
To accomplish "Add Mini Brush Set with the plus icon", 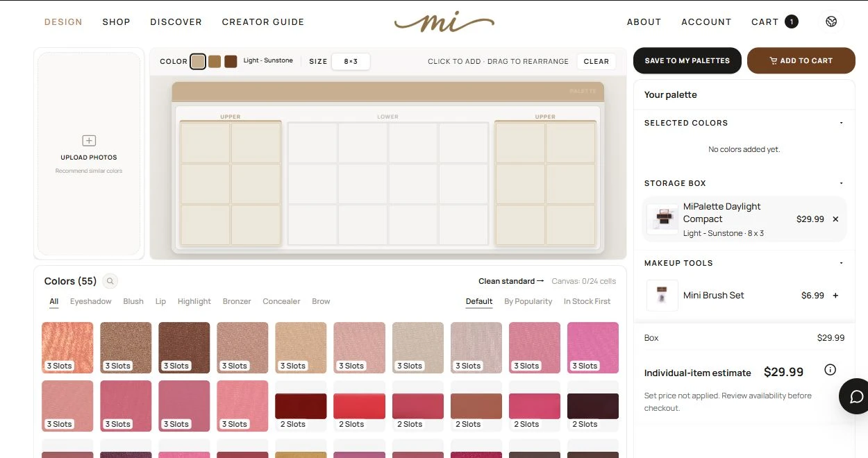I will tap(835, 296).
